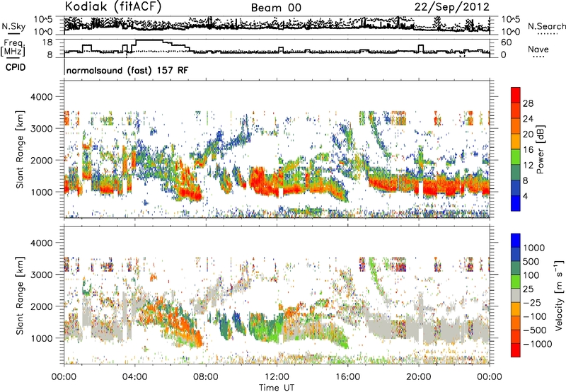Click the left '10^5' noise axis label

click(x=43, y=19)
